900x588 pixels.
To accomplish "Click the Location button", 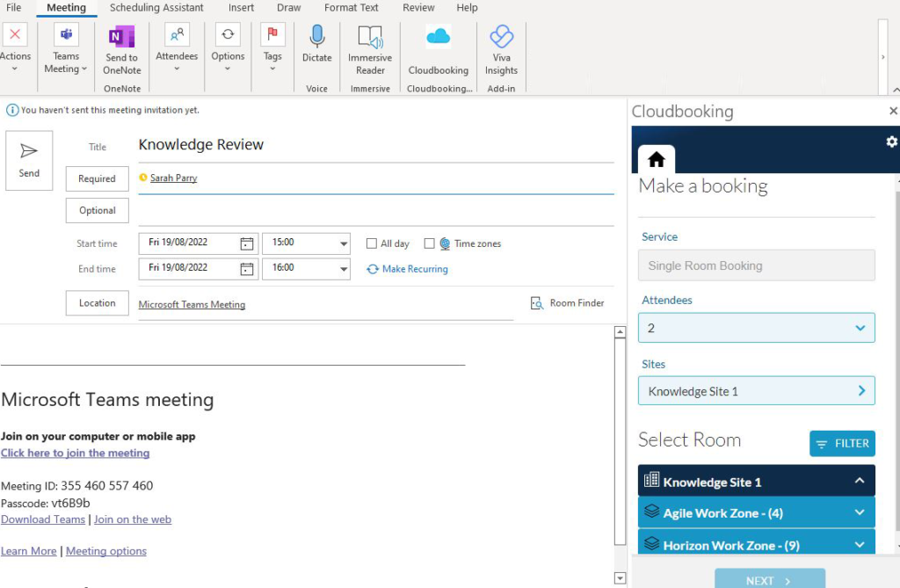I will point(97,302).
